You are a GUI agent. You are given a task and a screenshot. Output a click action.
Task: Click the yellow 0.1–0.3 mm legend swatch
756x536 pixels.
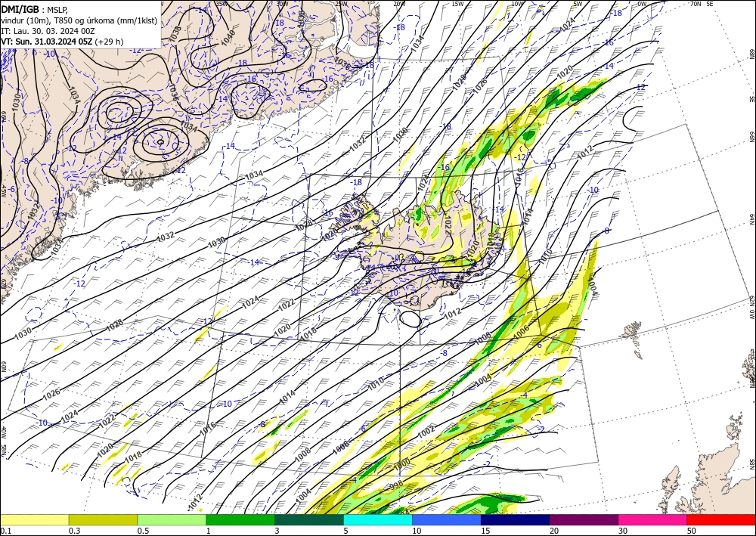click(34, 519)
